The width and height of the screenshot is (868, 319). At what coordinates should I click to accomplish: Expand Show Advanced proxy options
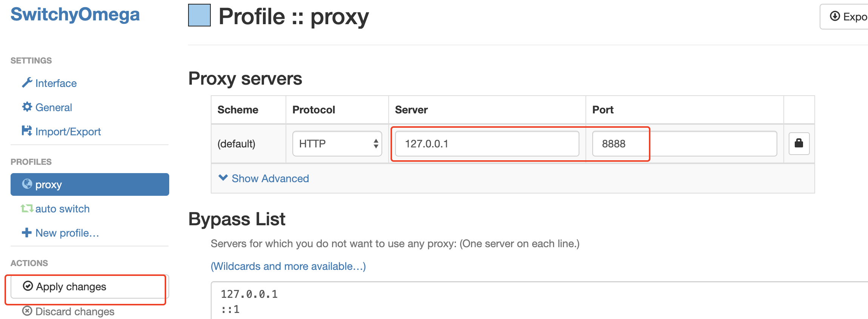[264, 178]
